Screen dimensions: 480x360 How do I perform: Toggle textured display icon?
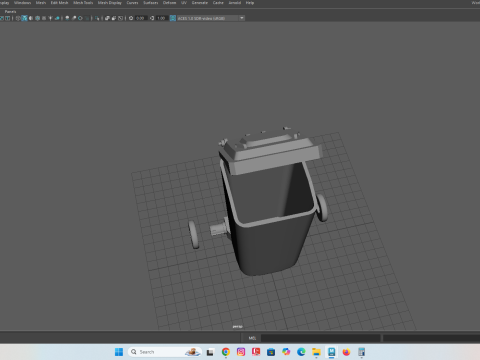44,18
